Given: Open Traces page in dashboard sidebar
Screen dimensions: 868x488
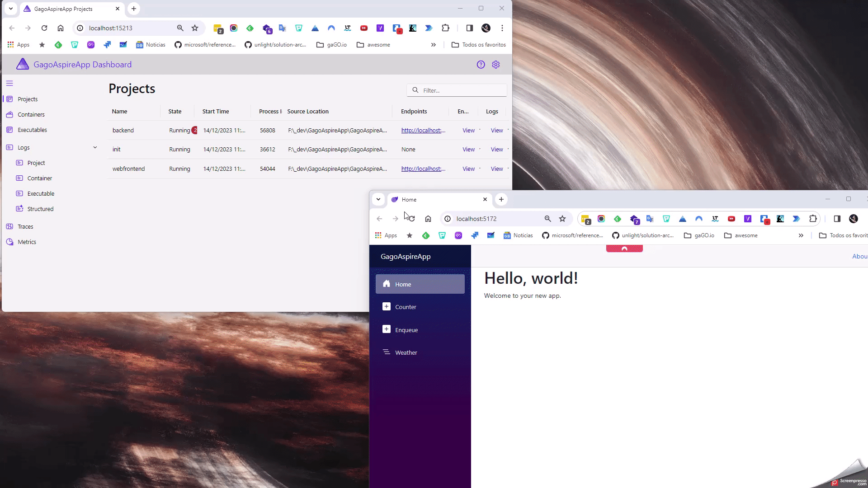Looking at the screenshot, I should point(25,226).
